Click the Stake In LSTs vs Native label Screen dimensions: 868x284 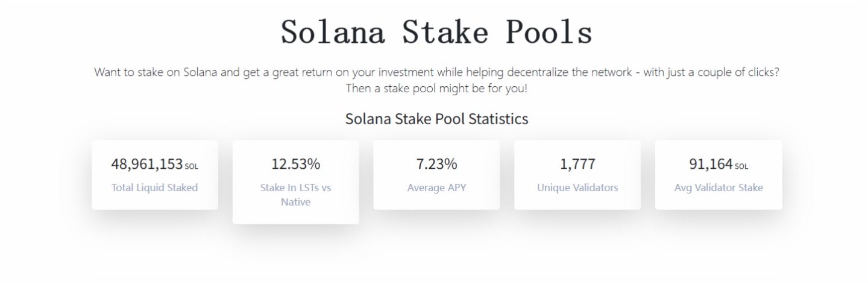295,188
